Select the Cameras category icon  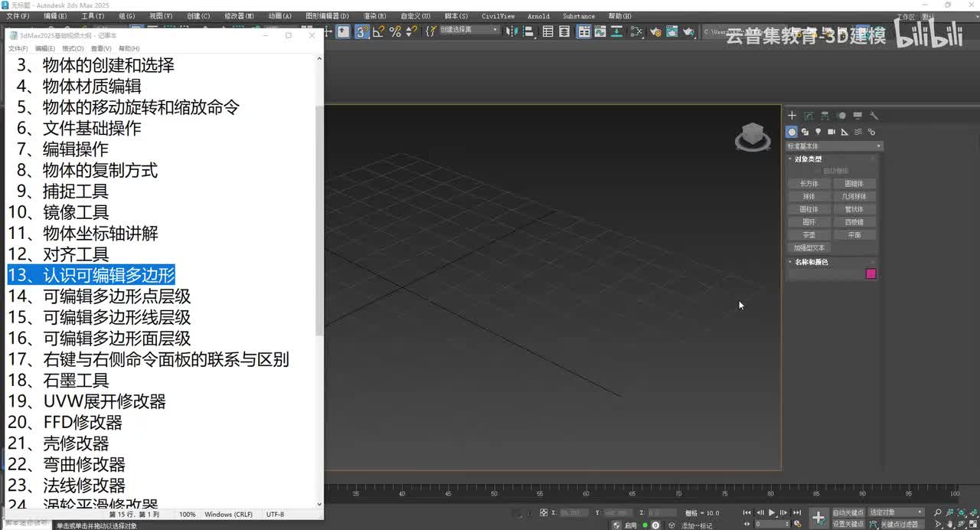(x=831, y=132)
